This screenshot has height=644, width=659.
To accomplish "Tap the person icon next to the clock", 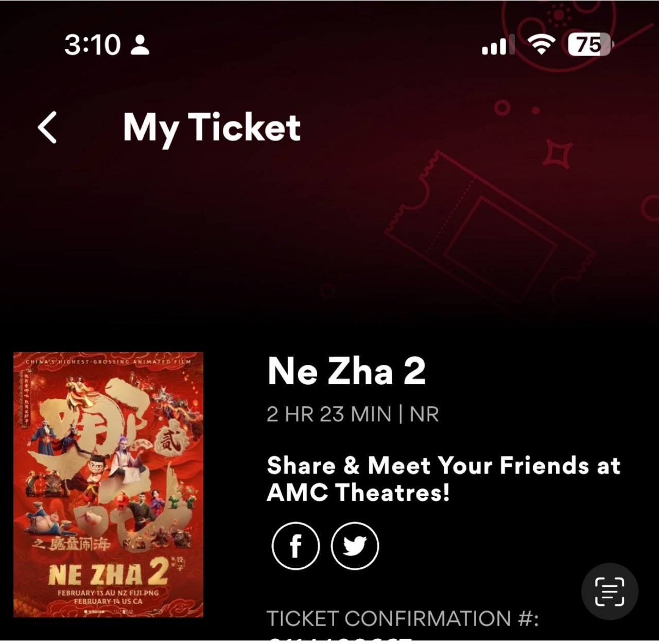I will (140, 45).
